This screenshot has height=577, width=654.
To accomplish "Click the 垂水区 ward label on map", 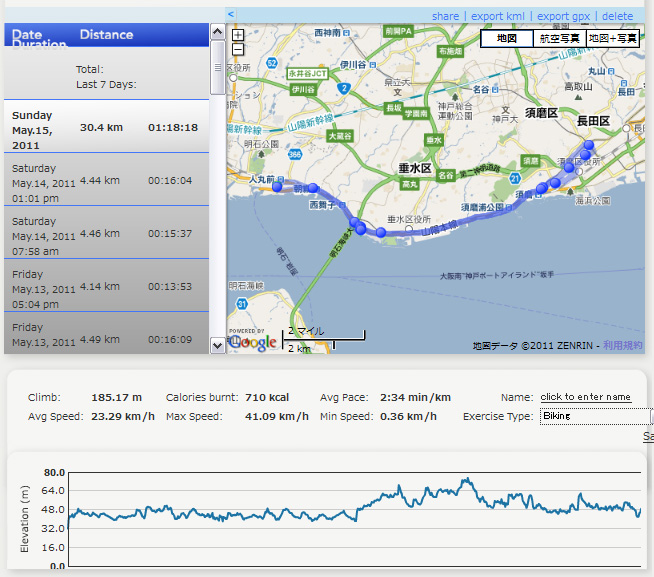I will click(x=415, y=168).
